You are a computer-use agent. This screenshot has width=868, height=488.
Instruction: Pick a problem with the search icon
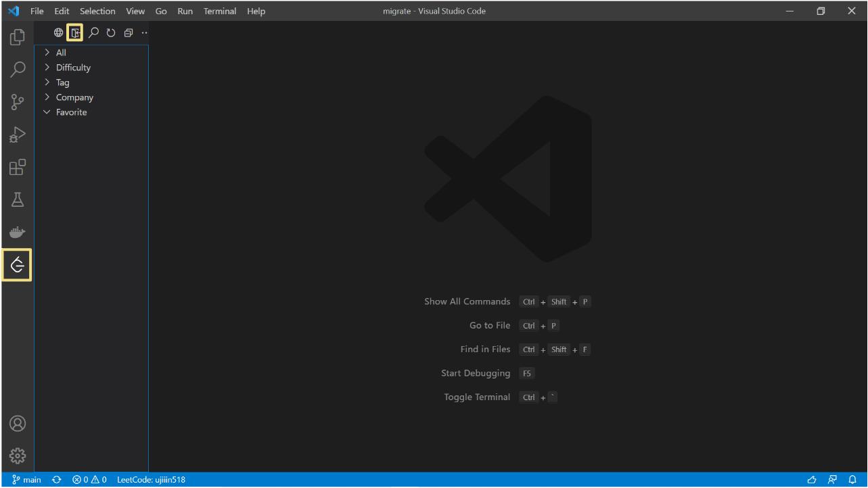tap(93, 32)
